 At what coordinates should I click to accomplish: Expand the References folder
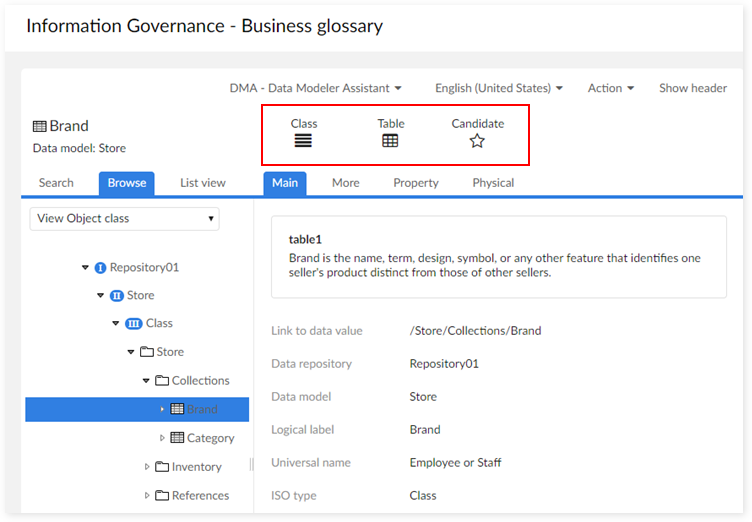point(147,495)
